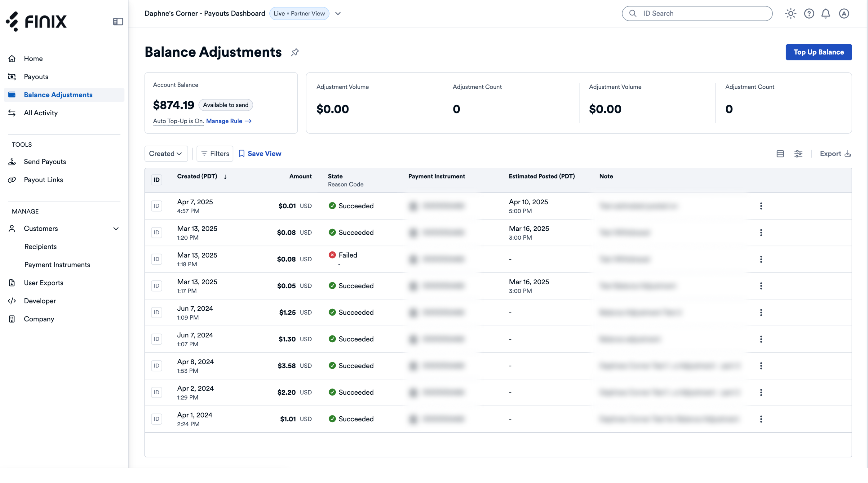Open dashboard switcher chevron beside Partner View
Screen dimensions: 868x483
point(338,13)
